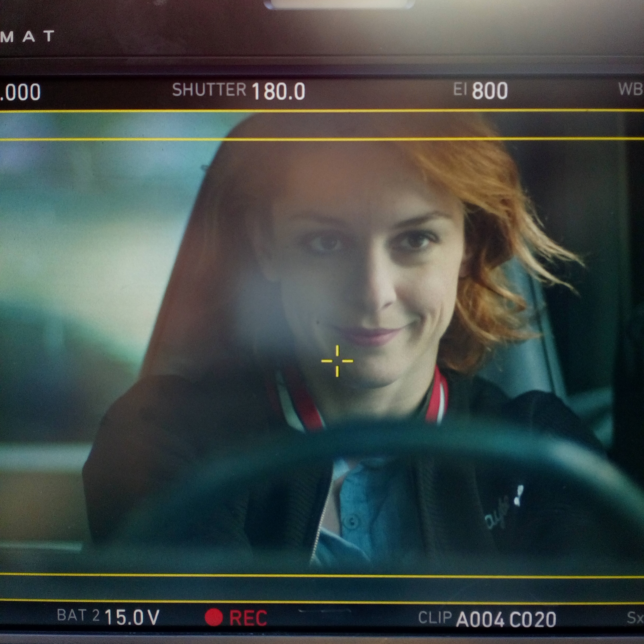644x644 pixels.
Task: Select the CLIP A004 C020 name
Action: [x=487, y=619]
